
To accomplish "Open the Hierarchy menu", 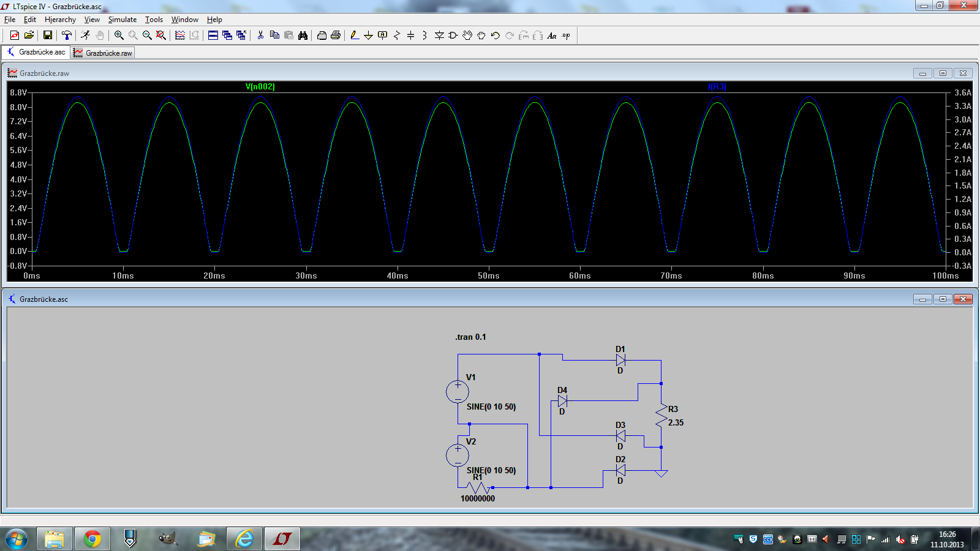I will click(x=60, y=20).
